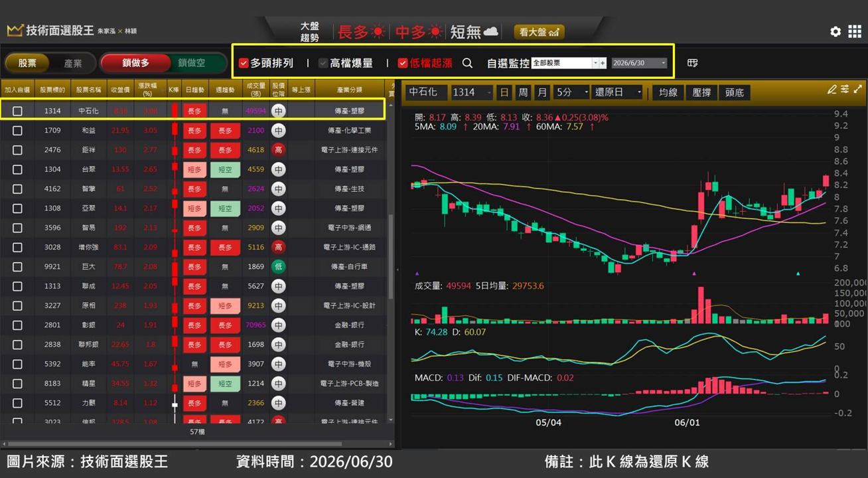Sort by 產業分類 column header

click(349, 89)
